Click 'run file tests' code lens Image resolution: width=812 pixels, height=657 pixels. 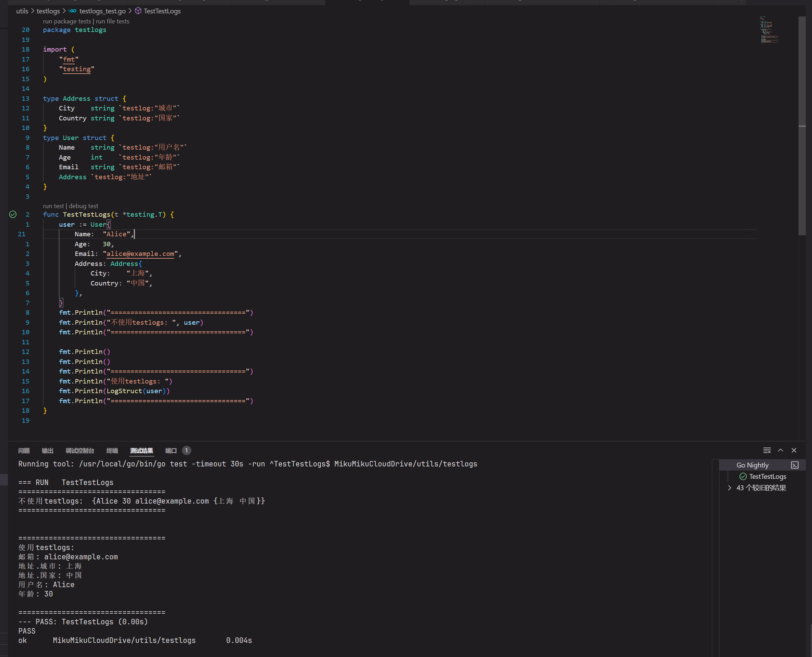[113, 21]
